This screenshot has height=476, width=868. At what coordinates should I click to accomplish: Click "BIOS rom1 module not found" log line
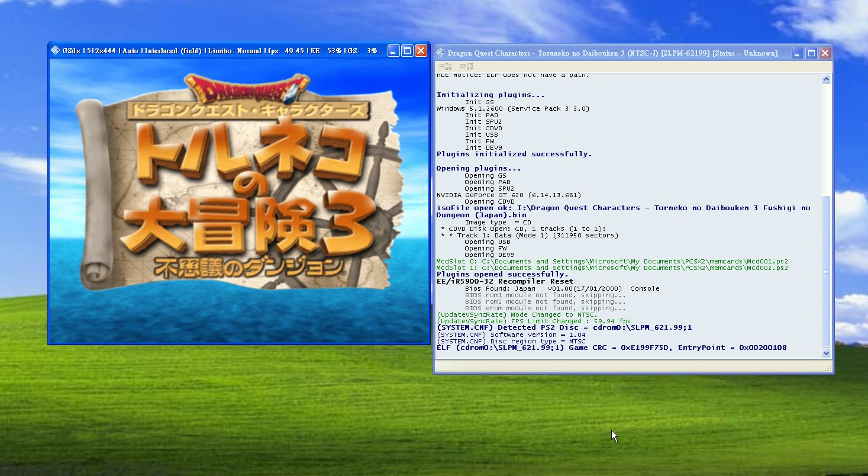(545, 295)
